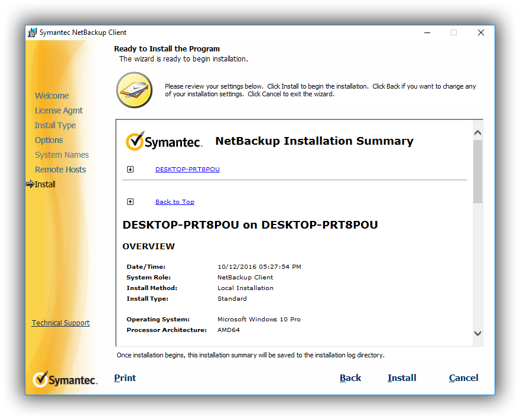Click the notepad wizard icon beside the instructions
Viewport: 520px width, 420px height.
(x=134, y=90)
